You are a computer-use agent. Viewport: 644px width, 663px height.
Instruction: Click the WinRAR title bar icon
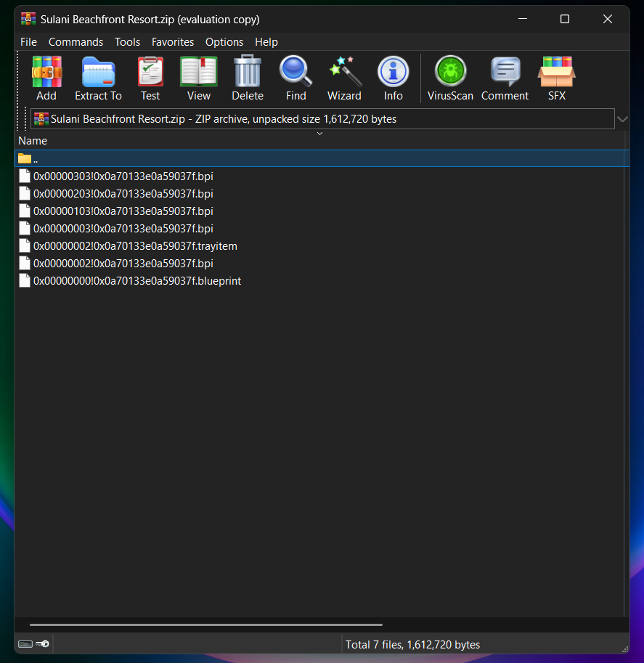click(x=28, y=19)
